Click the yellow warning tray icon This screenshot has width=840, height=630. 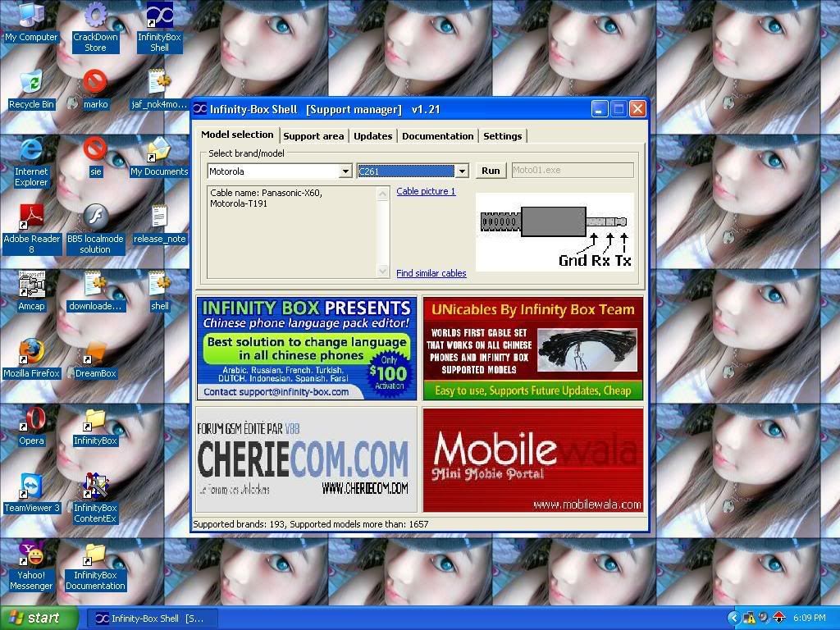750,619
